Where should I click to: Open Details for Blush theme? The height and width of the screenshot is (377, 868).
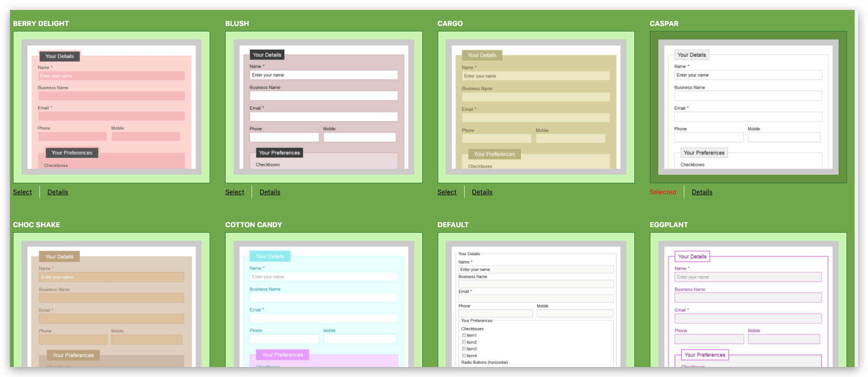pos(270,192)
